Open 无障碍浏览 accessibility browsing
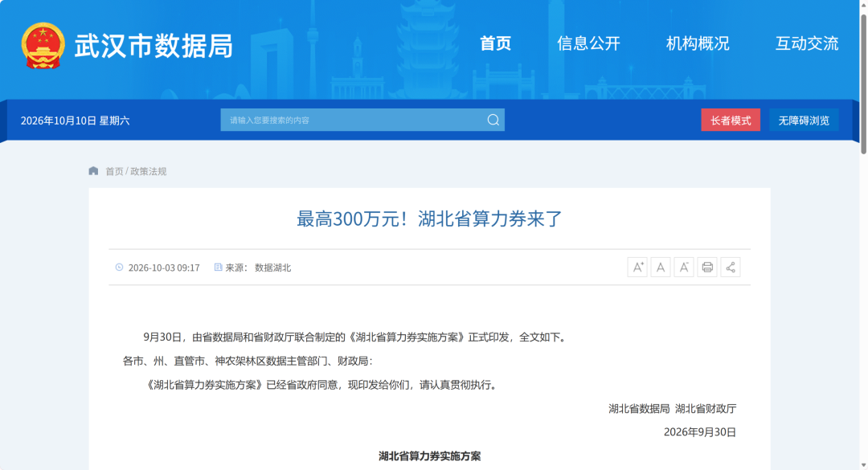The image size is (868, 470). (804, 121)
